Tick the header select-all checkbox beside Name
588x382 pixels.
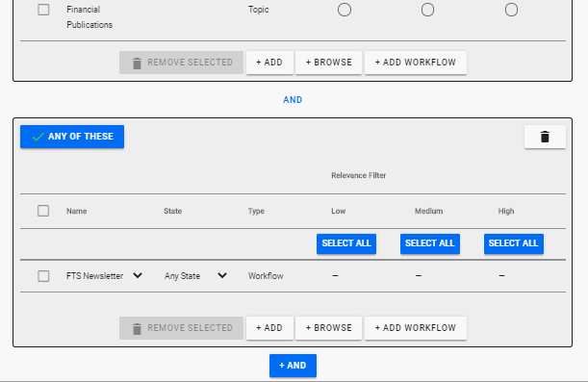(43, 211)
